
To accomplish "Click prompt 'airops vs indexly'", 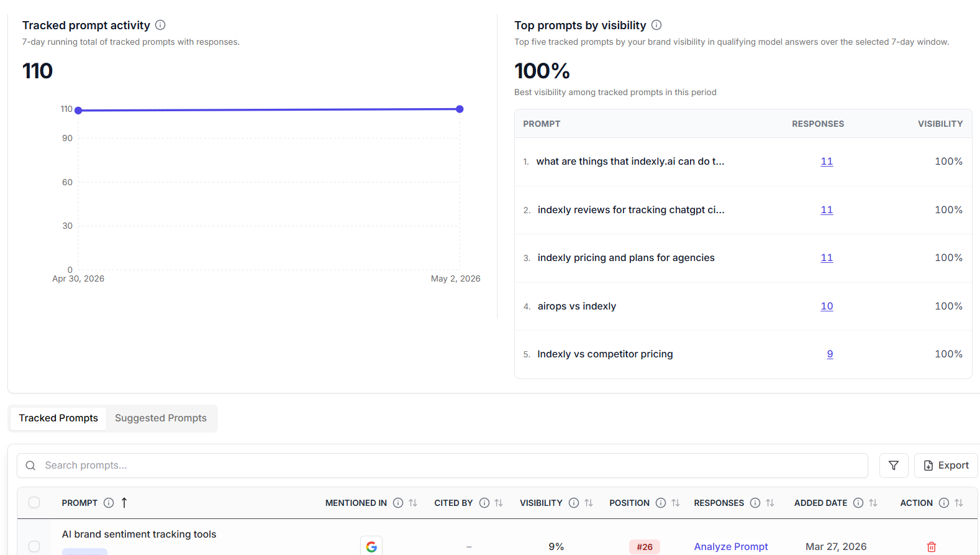I will [577, 306].
